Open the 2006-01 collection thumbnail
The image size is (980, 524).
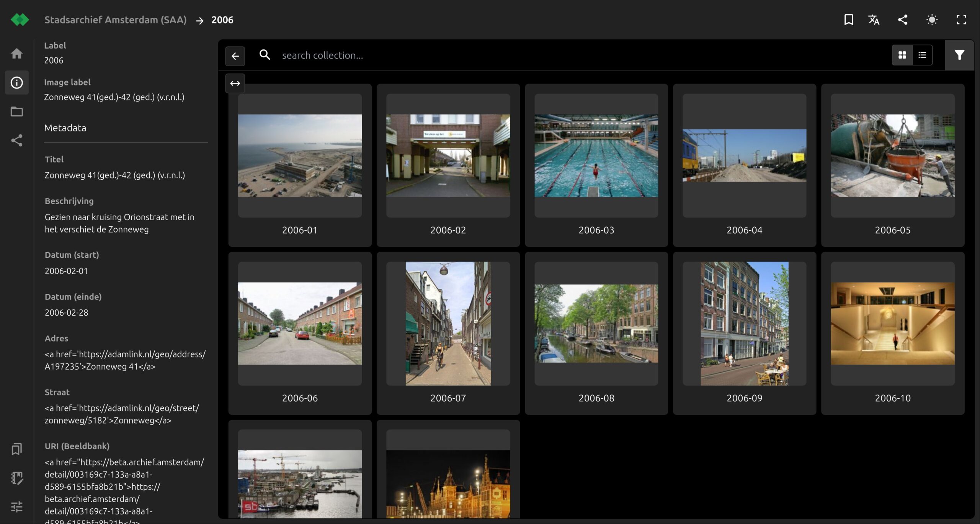point(300,156)
